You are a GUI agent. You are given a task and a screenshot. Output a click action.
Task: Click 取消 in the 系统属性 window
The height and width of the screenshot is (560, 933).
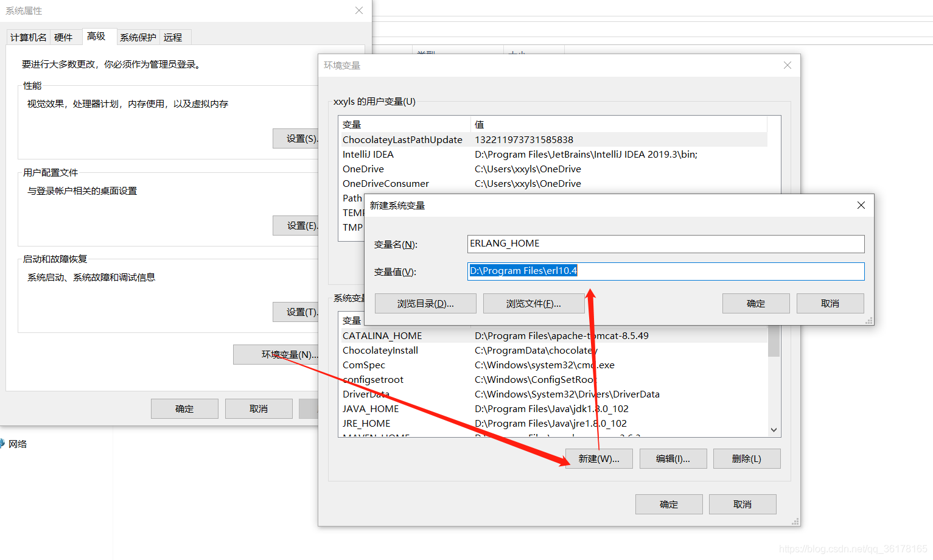coord(259,408)
